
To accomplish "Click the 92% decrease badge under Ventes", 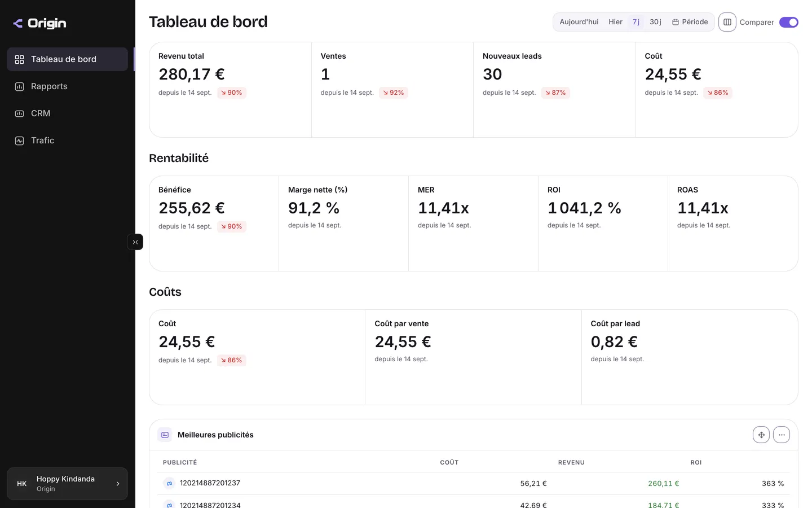I will [394, 93].
